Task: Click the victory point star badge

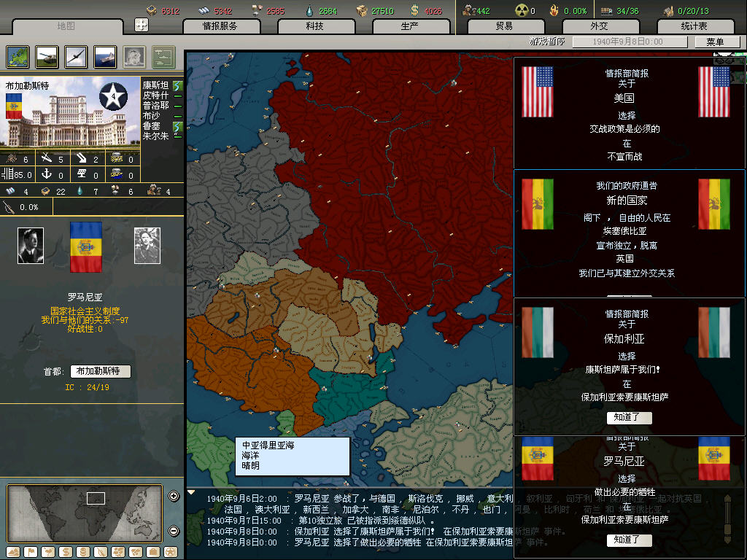Action: 113,97
